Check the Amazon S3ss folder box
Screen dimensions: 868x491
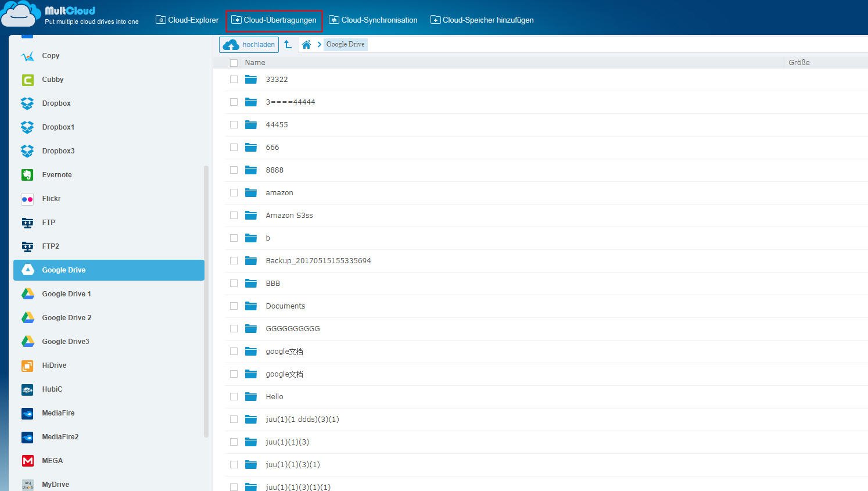click(234, 216)
